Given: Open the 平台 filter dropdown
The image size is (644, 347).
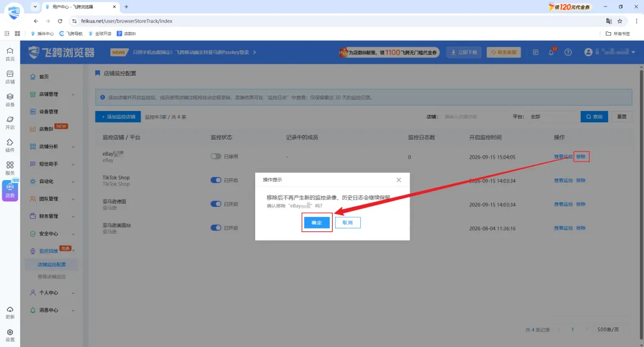Looking at the screenshot, I should point(552,117).
